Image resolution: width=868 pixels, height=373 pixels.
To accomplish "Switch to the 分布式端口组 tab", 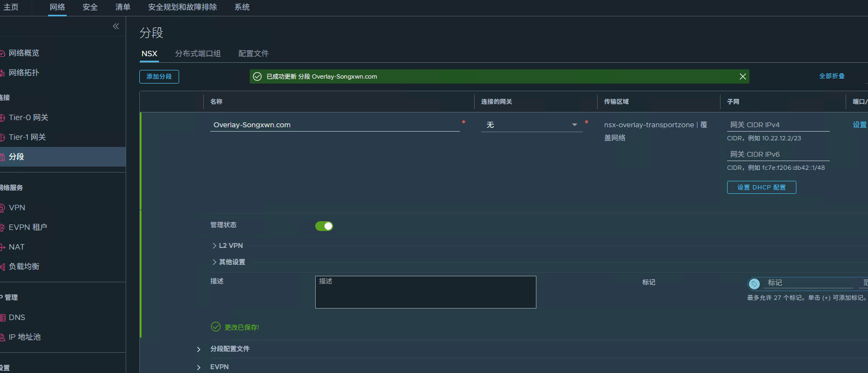I will (198, 54).
